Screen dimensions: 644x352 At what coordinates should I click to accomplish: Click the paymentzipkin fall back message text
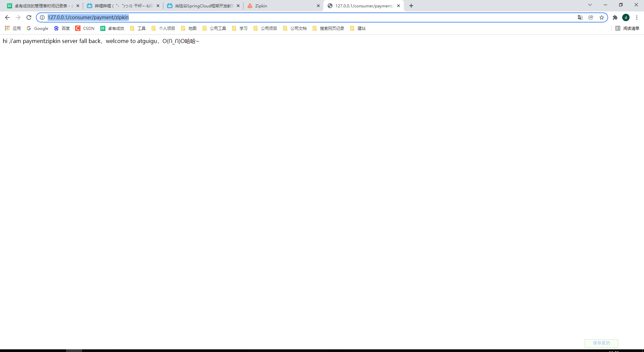(101, 41)
